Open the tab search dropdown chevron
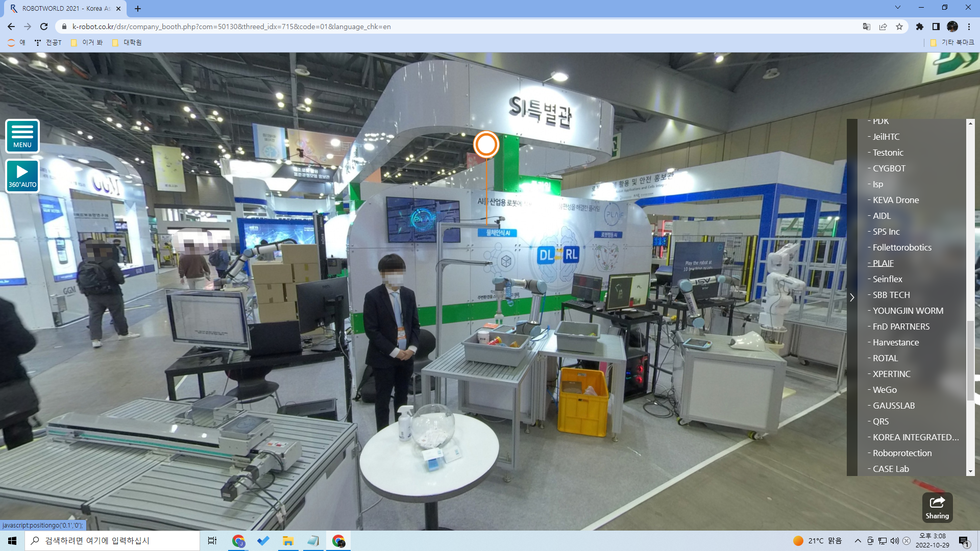Viewport: 980px width, 551px height. point(897,8)
